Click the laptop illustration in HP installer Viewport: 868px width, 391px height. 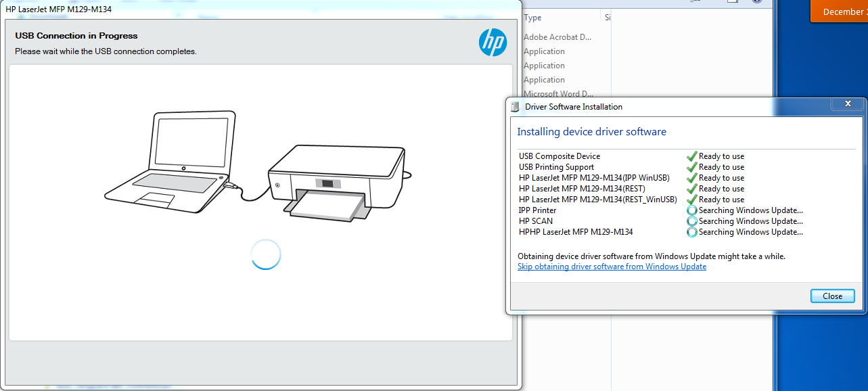point(170,160)
